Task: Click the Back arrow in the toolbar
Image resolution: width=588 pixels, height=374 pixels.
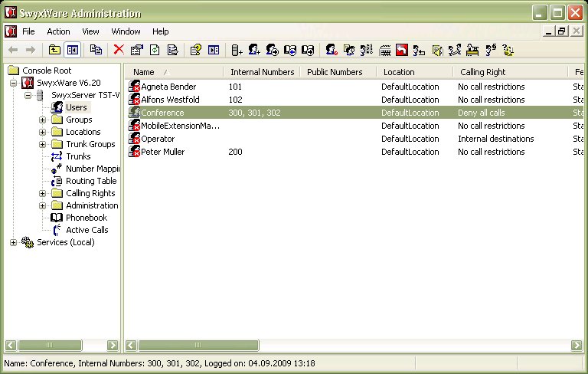Action: (x=13, y=50)
